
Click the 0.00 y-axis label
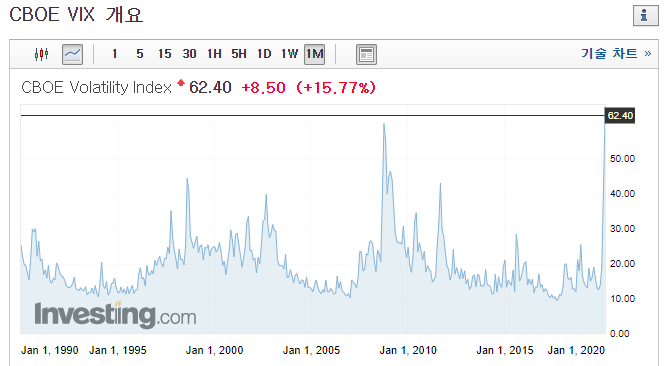point(619,334)
